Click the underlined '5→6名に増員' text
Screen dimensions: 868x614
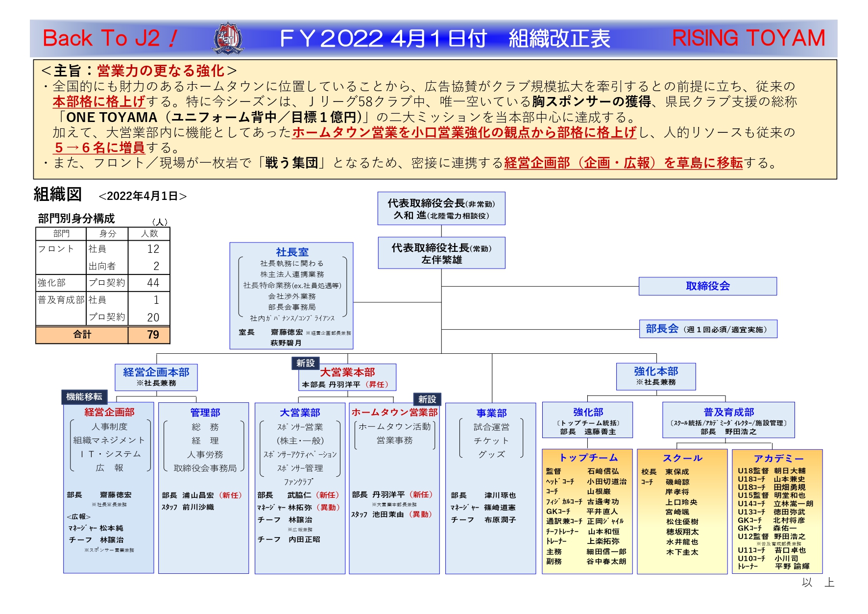point(99,147)
